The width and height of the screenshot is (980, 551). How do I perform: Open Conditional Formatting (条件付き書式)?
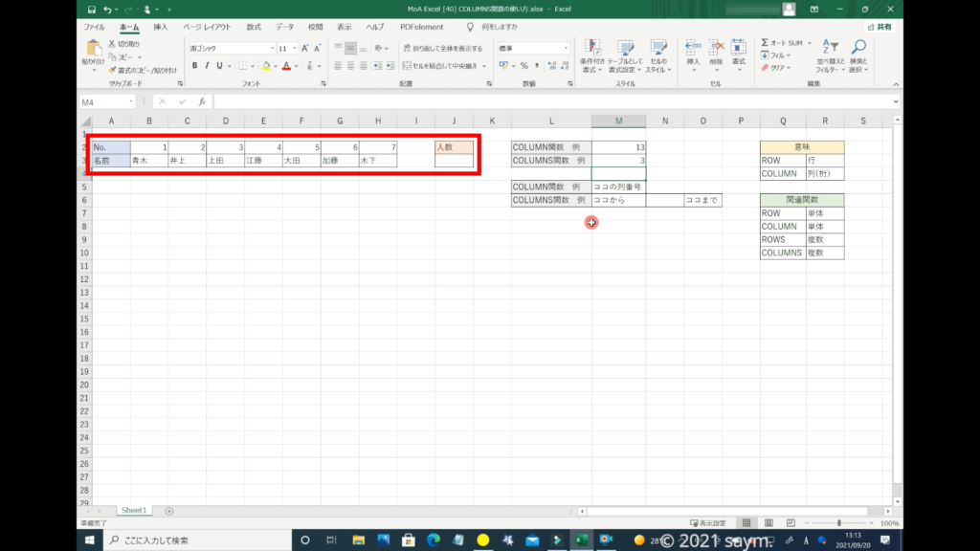(x=593, y=55)
